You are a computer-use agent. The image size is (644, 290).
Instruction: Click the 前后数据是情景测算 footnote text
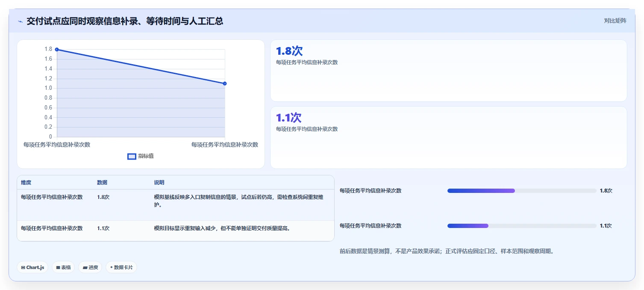click(447, 252)
